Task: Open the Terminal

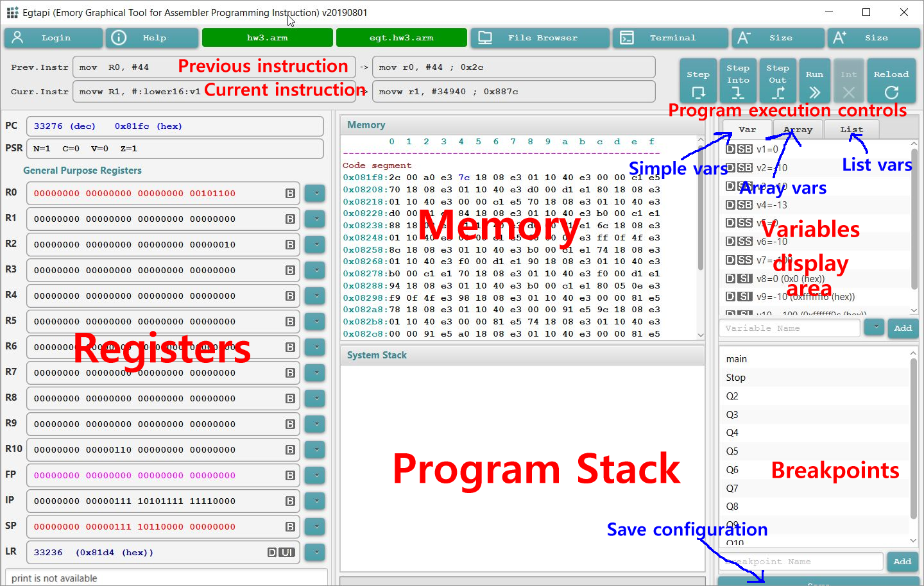Action: [670, 38]
